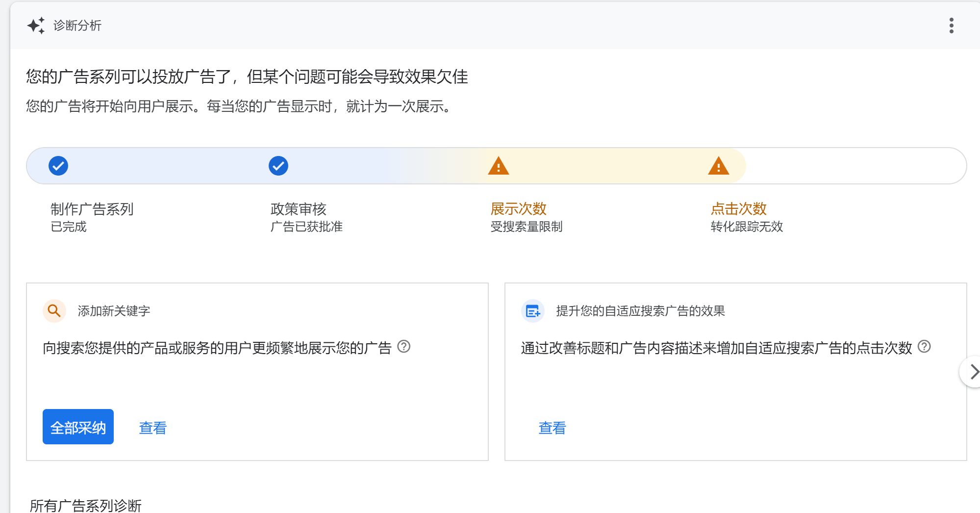Click the magnifier icon on 添加新关键字 card

point(54,310)
